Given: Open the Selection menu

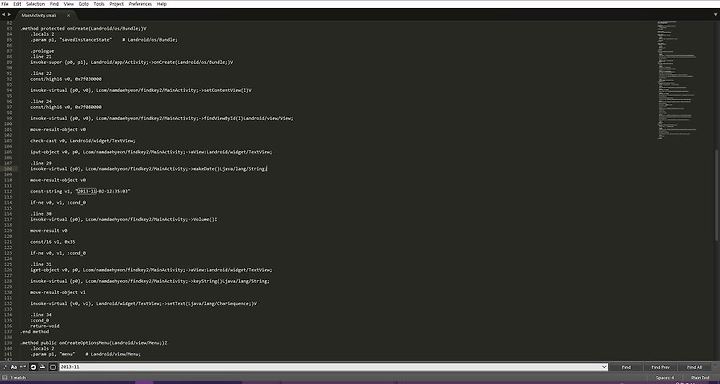Looking at the screenshot, I should [x=35, y=4].
